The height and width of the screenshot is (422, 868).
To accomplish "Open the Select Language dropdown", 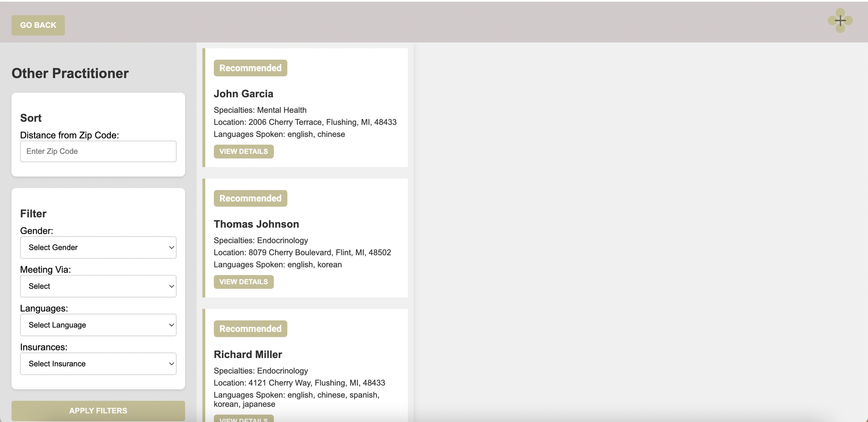I will (x=98, y=325).
